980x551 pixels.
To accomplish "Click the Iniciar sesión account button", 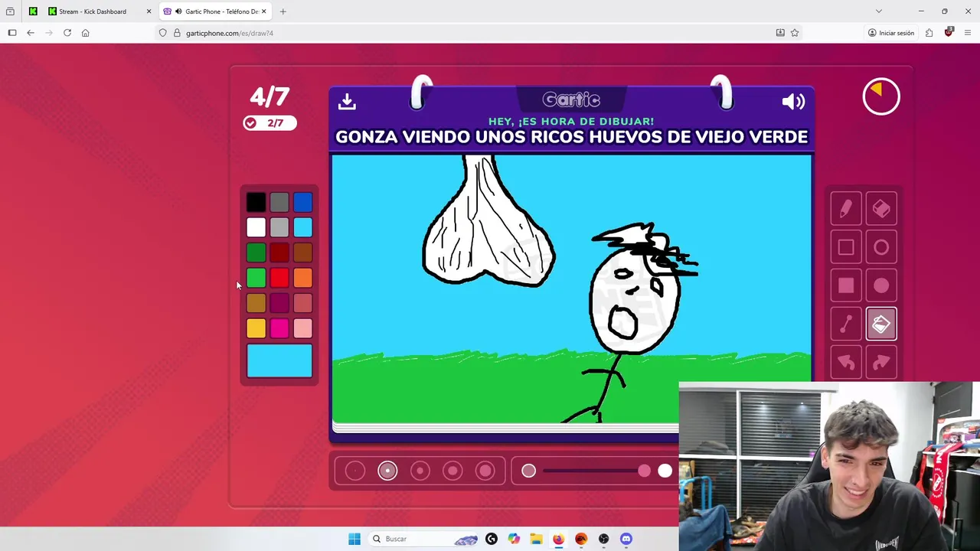I will pos(891,33).
